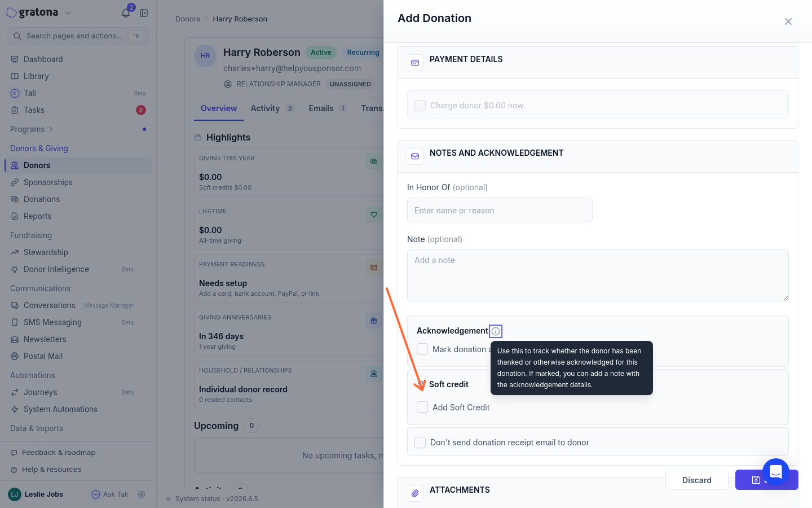Image resolution: width=812 pixels, height=508 pixels.
Task: Click the Payment Readiness card icon
Action: pyautogui.click(x=374, y=268)
